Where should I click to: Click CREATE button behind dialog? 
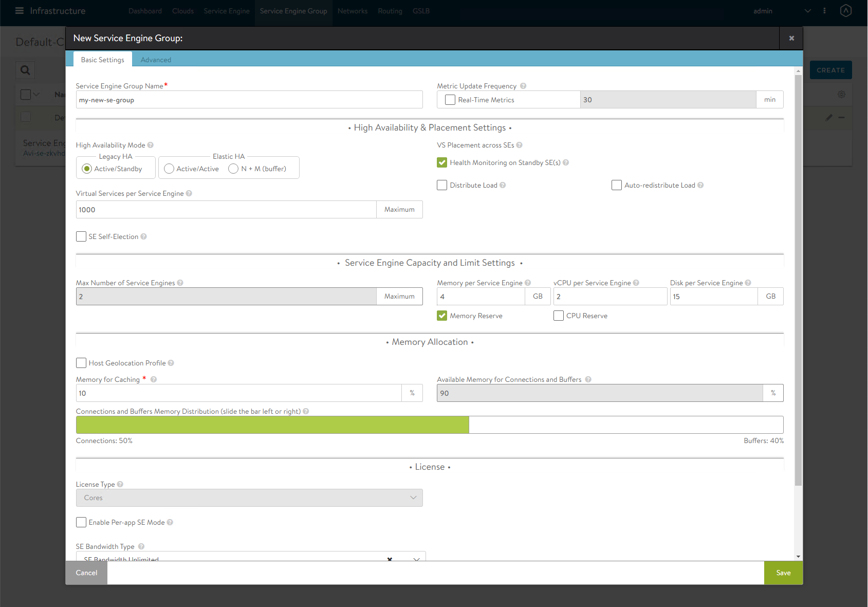coord(830,70)
